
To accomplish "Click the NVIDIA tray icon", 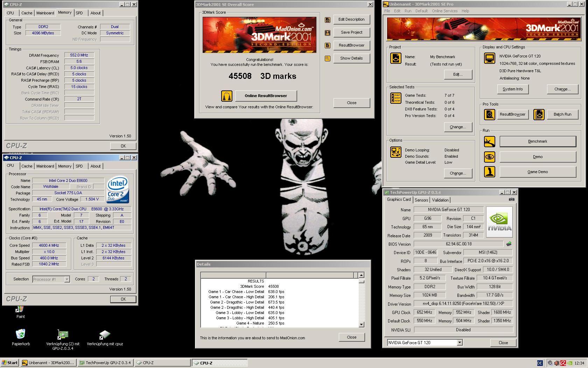I will (x=569, y=363).
